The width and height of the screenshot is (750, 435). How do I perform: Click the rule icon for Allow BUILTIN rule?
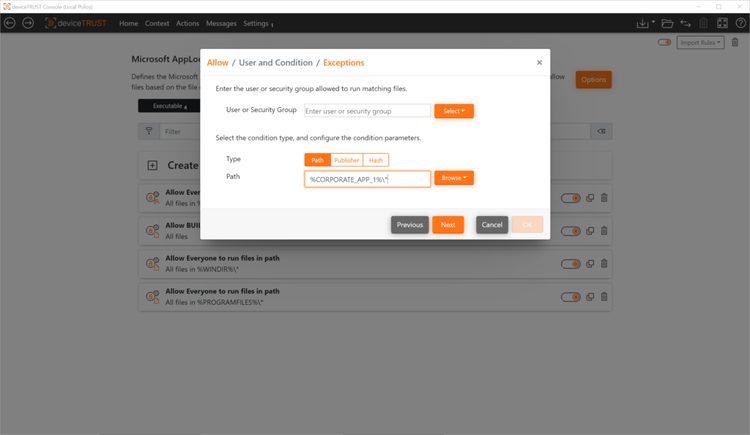(153, 231)
